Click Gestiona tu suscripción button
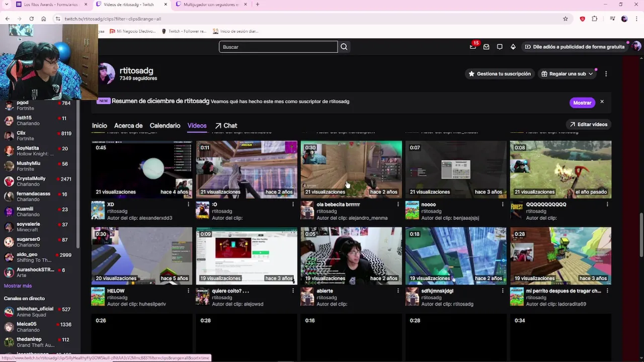 tap(500, 74)
